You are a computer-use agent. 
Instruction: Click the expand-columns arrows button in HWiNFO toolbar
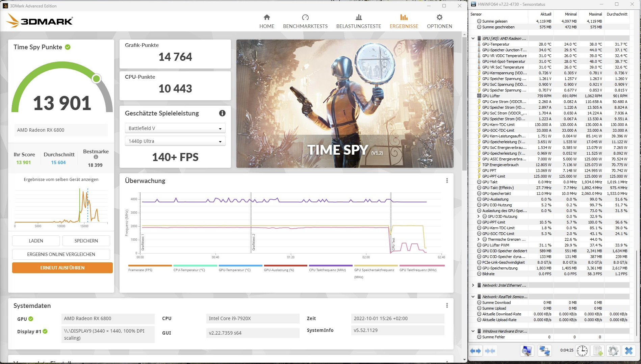475,351
